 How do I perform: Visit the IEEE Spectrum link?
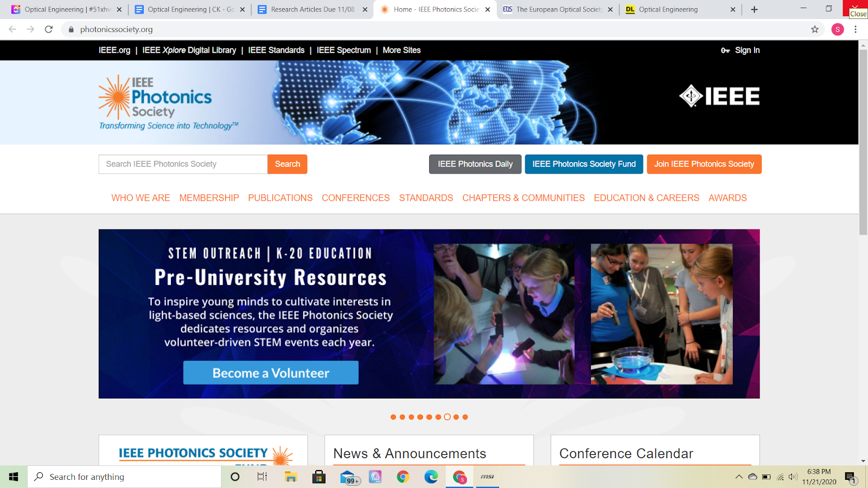pos(344,50)
